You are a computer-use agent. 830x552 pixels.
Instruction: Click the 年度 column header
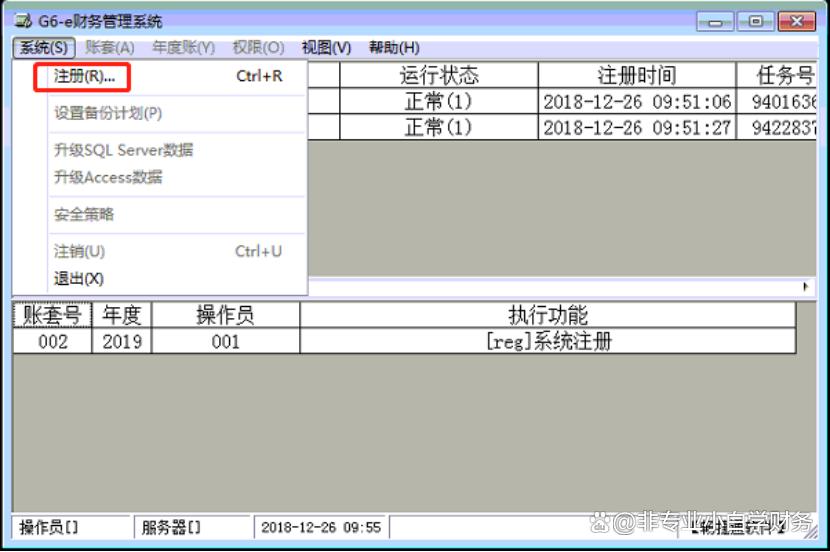coord(122,315)
